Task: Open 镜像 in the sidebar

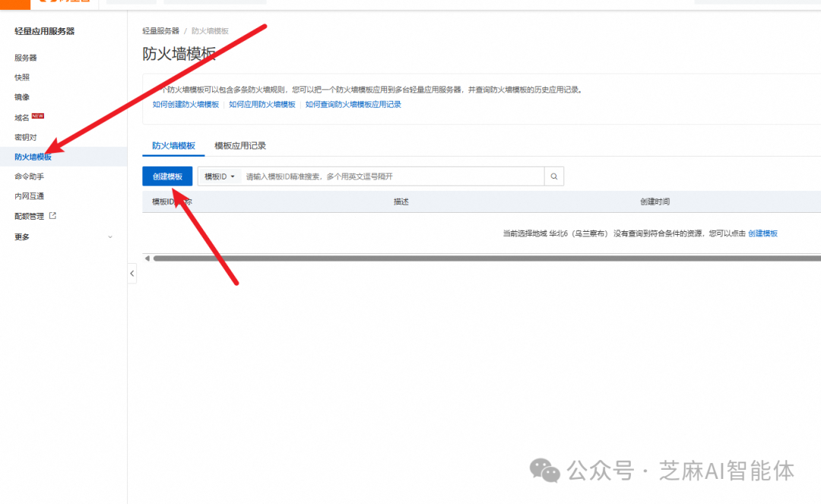Action: pyautogui.click(x=22, y=97)
